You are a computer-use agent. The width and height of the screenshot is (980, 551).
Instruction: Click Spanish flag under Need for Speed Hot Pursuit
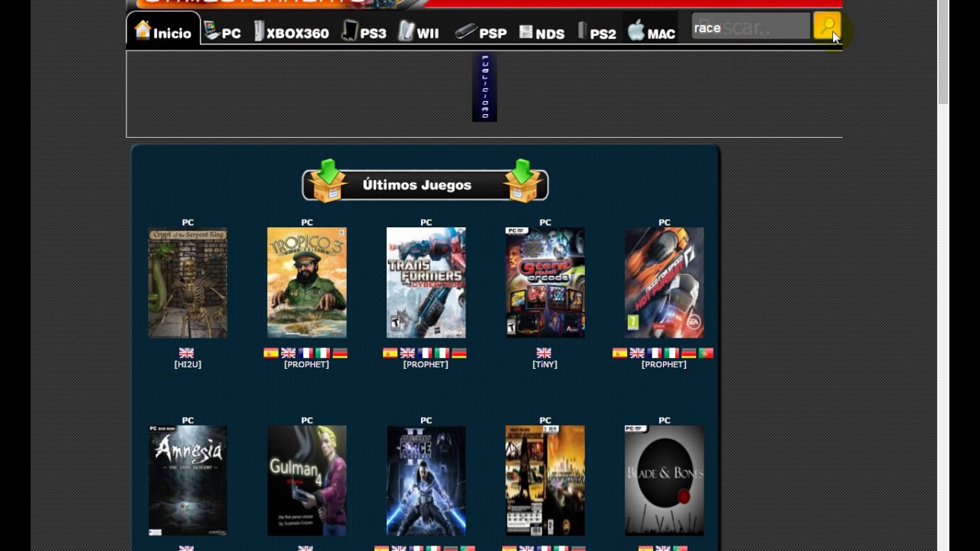click(619, 353)
